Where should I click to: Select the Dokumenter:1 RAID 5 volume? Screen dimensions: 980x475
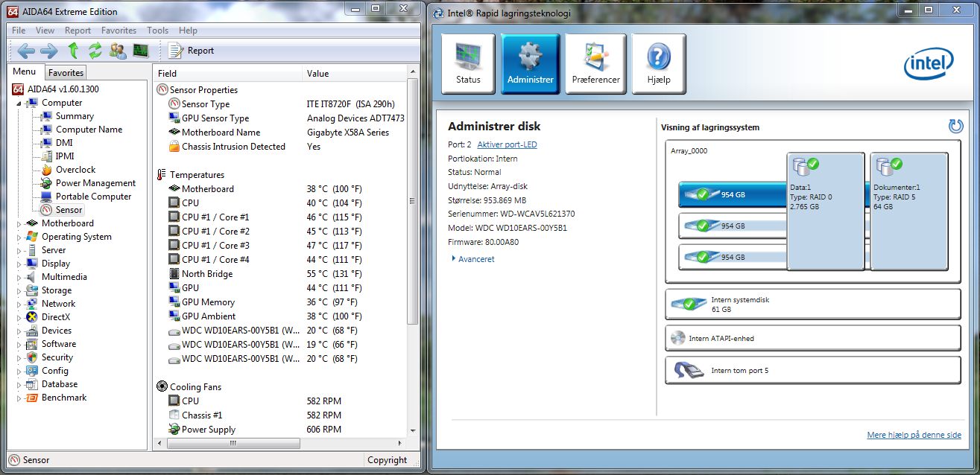(x=909, y=211)
